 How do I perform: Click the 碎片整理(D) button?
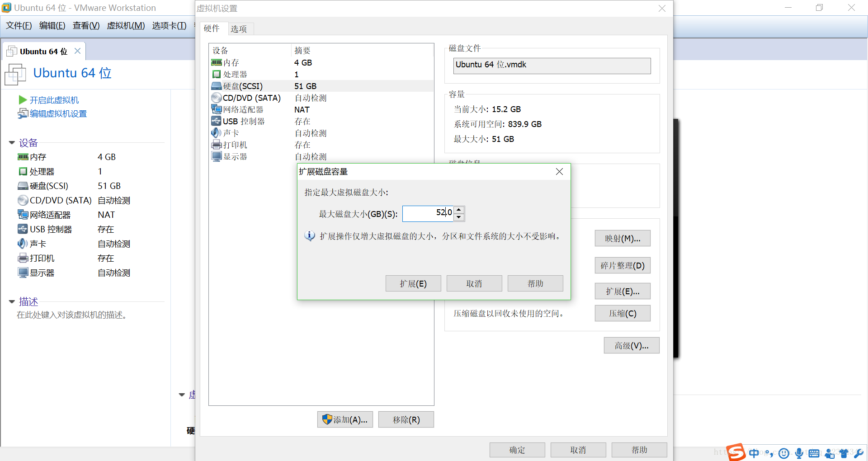pos(623,265)
